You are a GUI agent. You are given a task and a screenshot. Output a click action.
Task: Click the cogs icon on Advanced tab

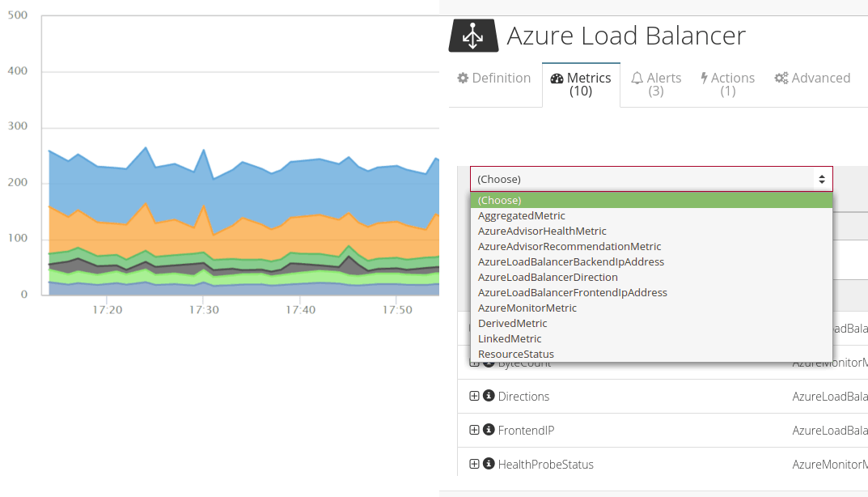[x=781, y=79]
